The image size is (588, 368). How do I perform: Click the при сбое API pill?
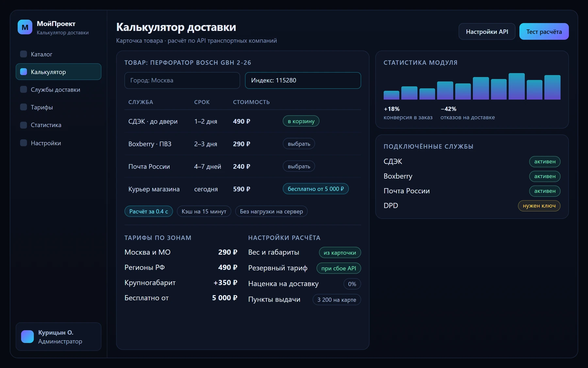(339, 268)
